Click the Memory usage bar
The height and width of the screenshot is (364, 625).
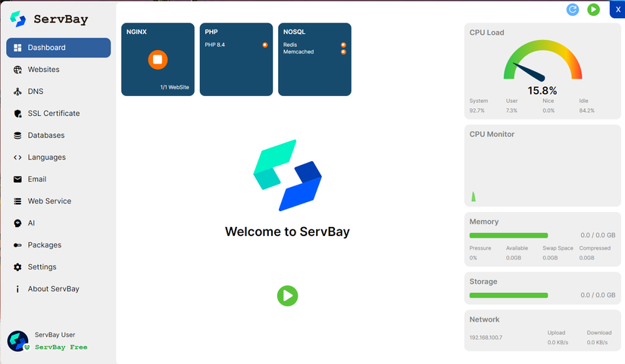point(508,235)
